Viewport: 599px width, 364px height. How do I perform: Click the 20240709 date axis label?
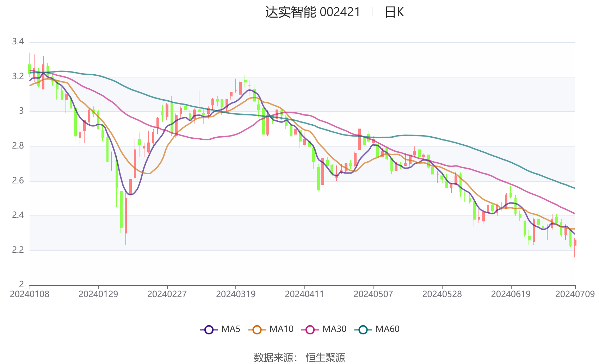tap(575, 294)
